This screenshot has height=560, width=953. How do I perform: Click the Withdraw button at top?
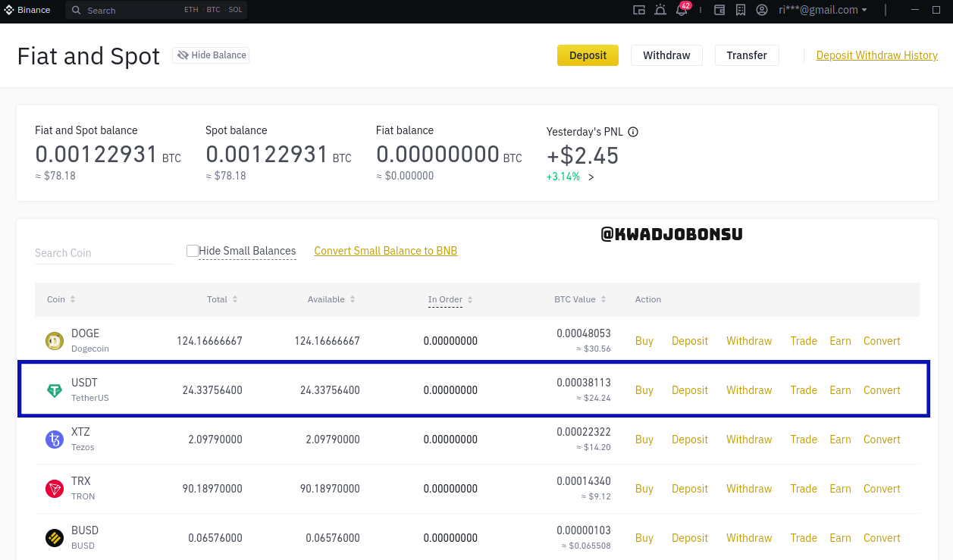(x=666, y=55)
